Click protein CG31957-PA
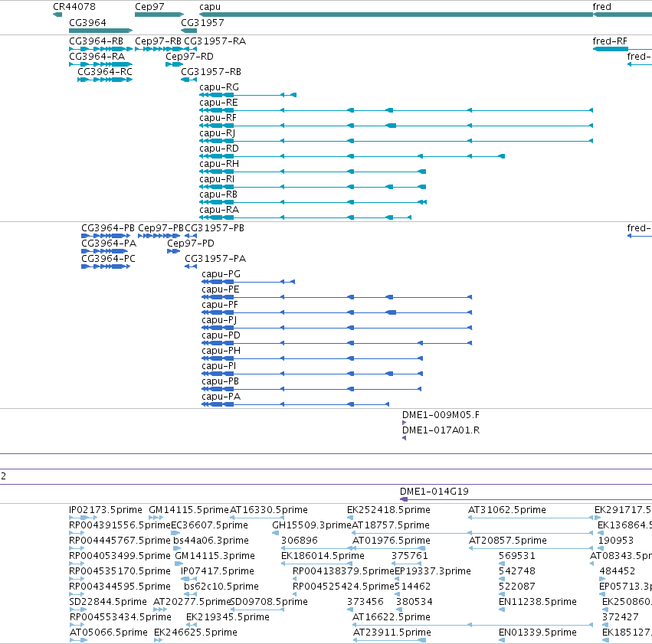The height and width of the screenshot is (644, 652). [x=191, y=266]
